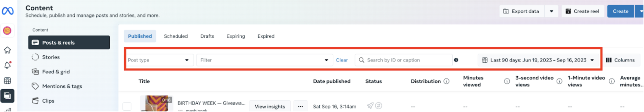The width and height of the screenshot is (644, 112).
Task: Click the Clear filters link
Action: (342, 60)
